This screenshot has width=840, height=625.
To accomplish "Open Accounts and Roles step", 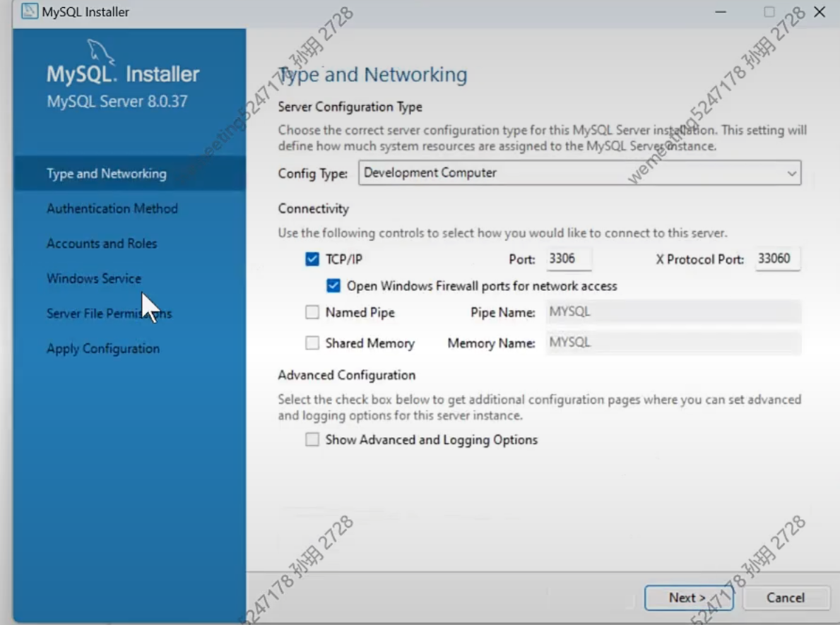I will [x=102, y=243].
